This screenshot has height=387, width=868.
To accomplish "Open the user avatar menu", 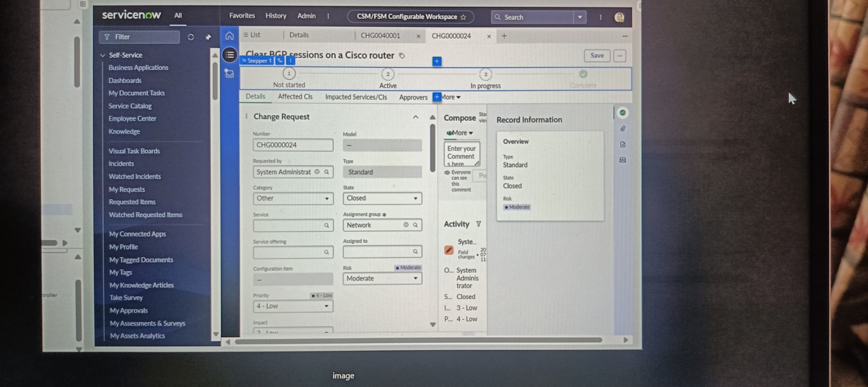I will click(619, 17).
